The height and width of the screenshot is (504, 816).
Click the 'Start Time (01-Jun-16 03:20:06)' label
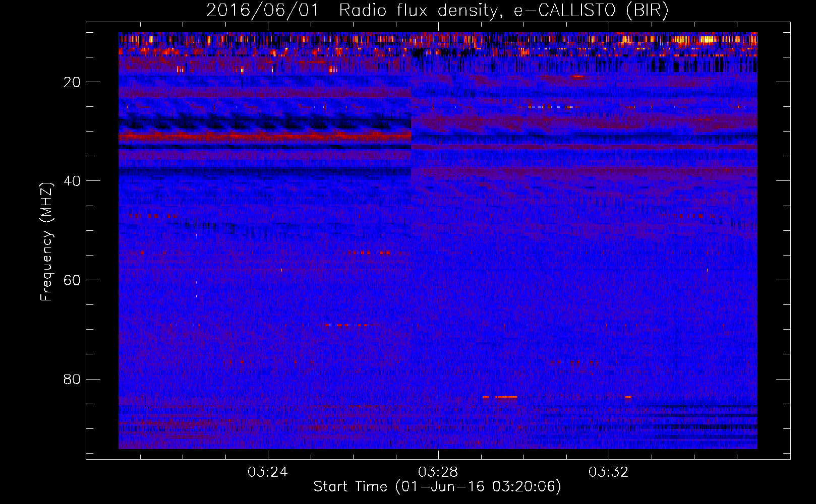click(x=437, y=487)
